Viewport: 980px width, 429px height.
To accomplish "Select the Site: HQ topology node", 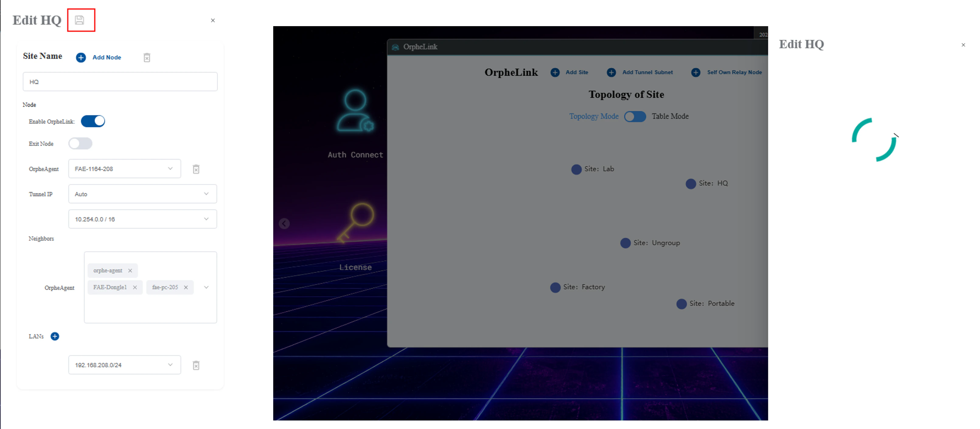I will point(691,184).
